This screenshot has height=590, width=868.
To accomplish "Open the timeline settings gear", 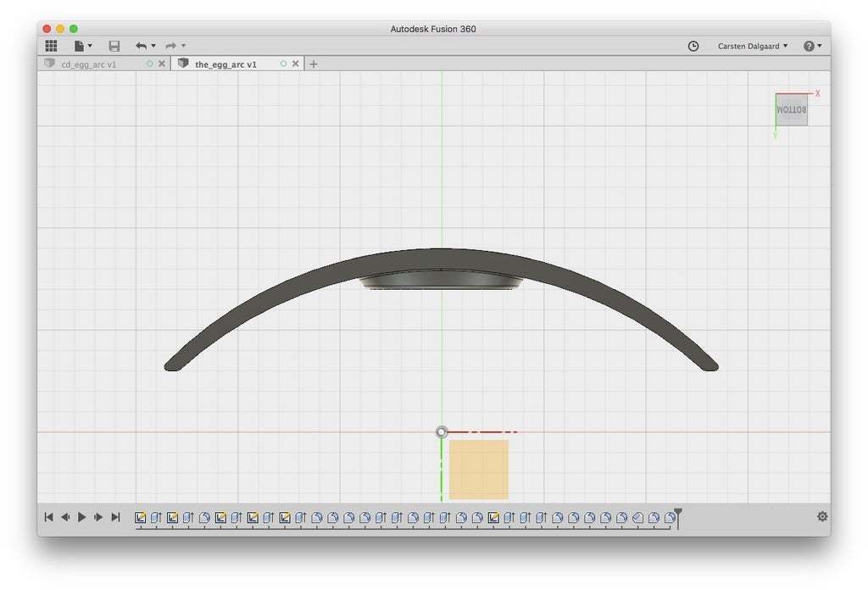I will [x=822, y=516].
